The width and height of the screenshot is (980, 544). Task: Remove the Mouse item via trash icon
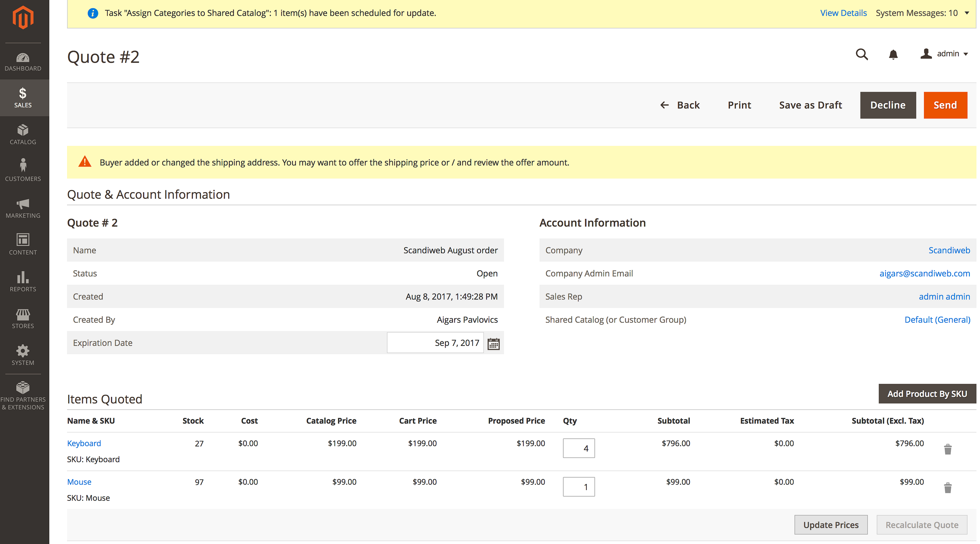click(x=948, y=488)
